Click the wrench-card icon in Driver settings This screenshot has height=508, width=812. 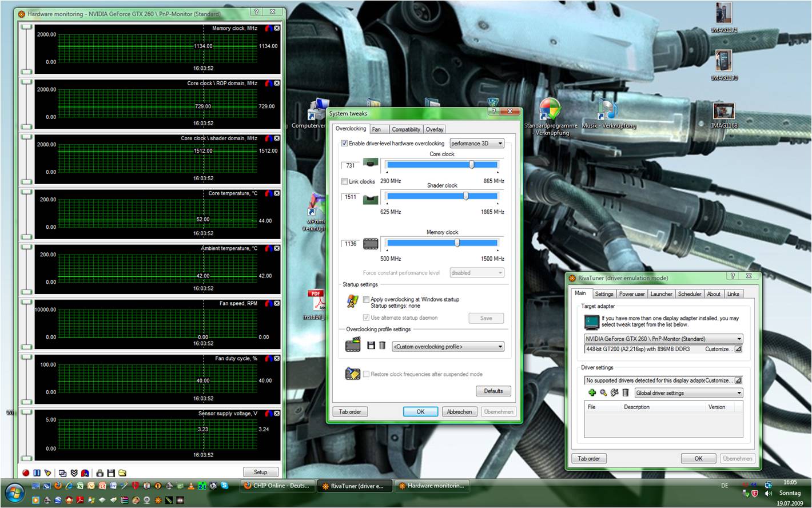[x=615, y=392]
